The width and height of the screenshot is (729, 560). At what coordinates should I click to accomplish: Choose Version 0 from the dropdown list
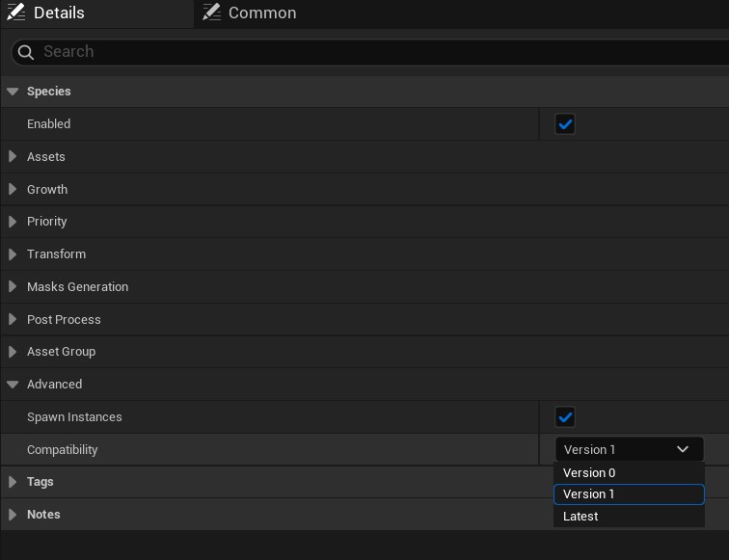click(x=589, y=472)
